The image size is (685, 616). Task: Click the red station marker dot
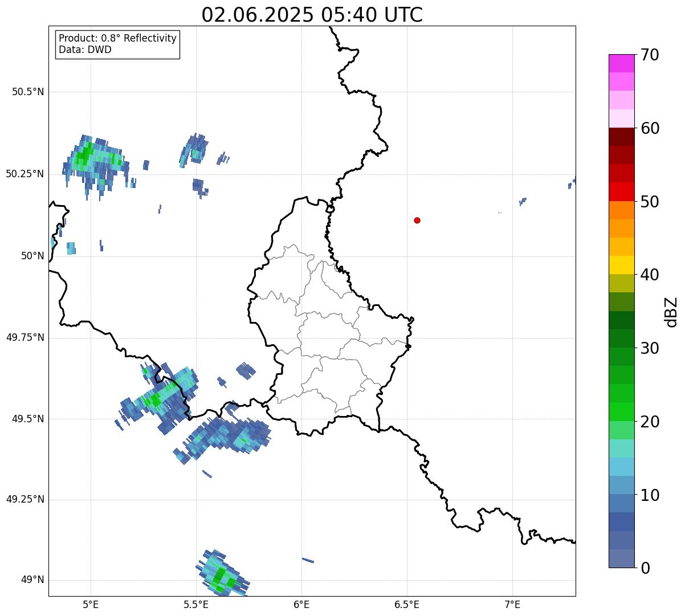click(417, 220)
